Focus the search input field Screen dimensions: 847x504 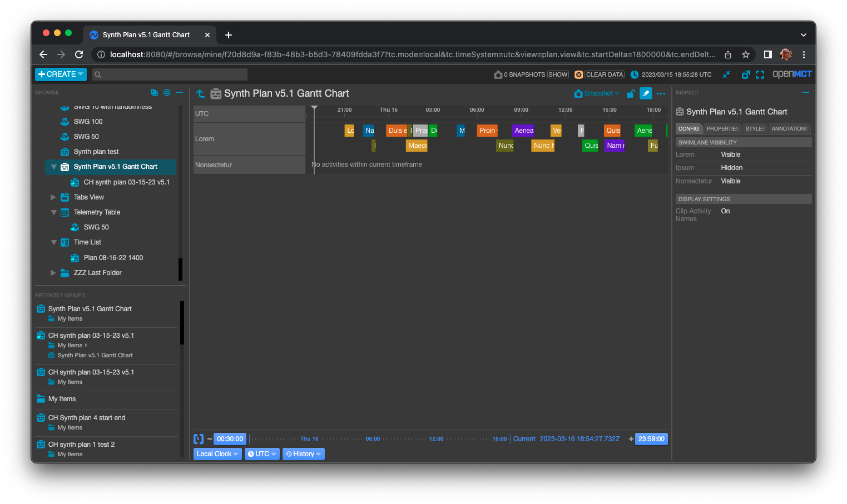pyautogui.click(x=170, y=74)
